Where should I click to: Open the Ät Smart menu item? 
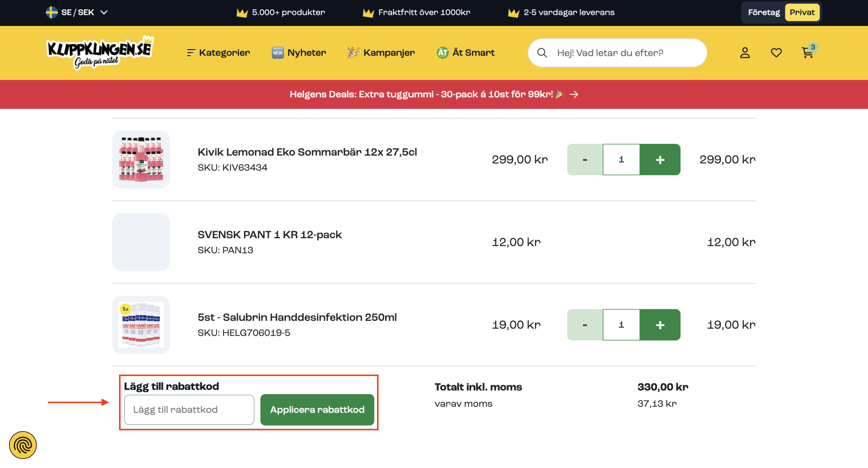466,53
